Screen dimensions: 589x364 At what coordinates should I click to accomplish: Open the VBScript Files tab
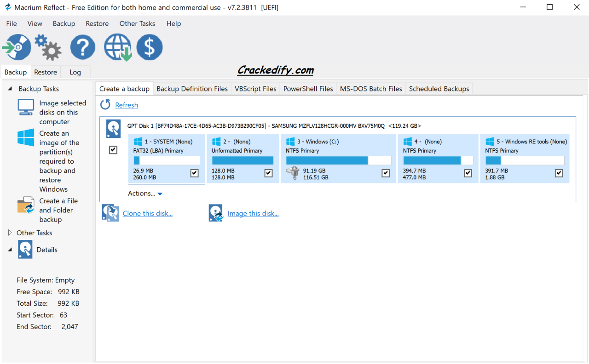[256, 89]
